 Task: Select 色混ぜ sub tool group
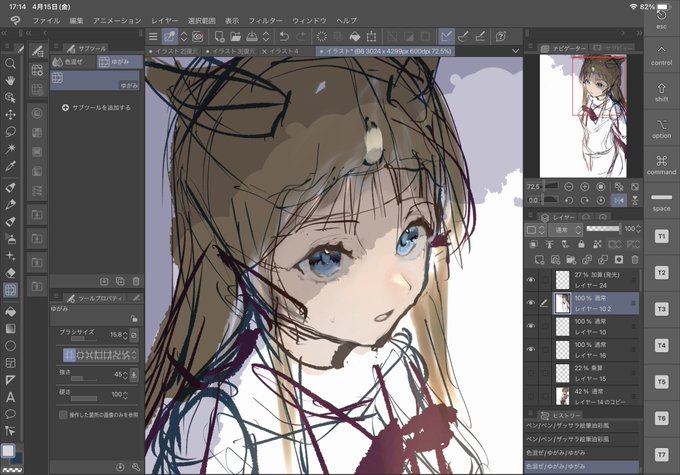[x=73, y=62]
